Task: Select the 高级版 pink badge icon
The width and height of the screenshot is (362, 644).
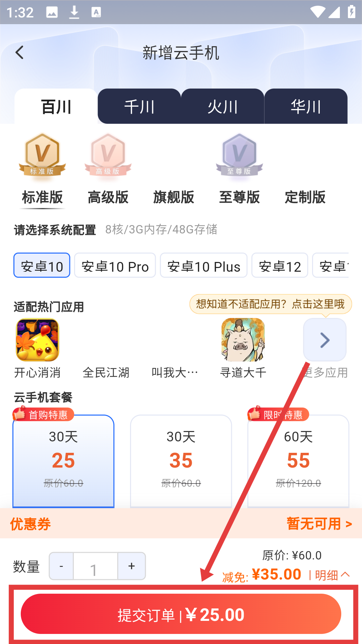Action: click(108, 155)
